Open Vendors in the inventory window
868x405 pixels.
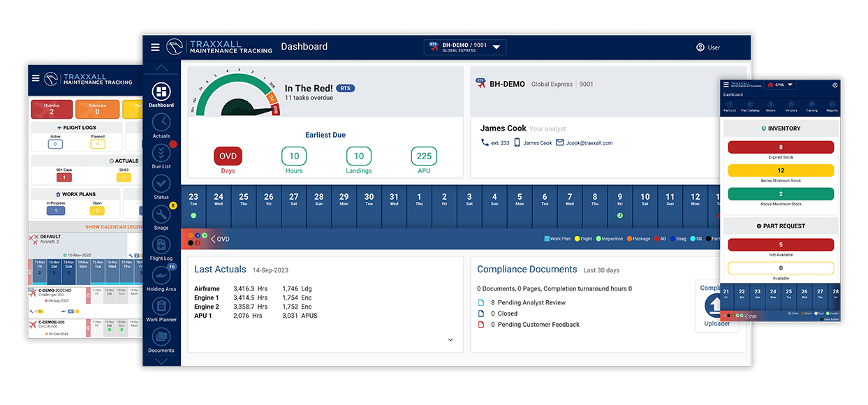(791, 107)
